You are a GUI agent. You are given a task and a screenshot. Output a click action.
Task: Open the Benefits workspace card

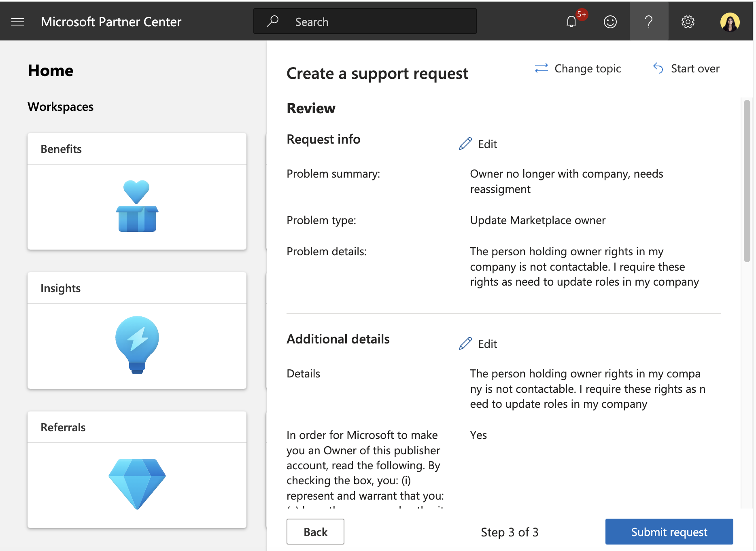(137, 191)
